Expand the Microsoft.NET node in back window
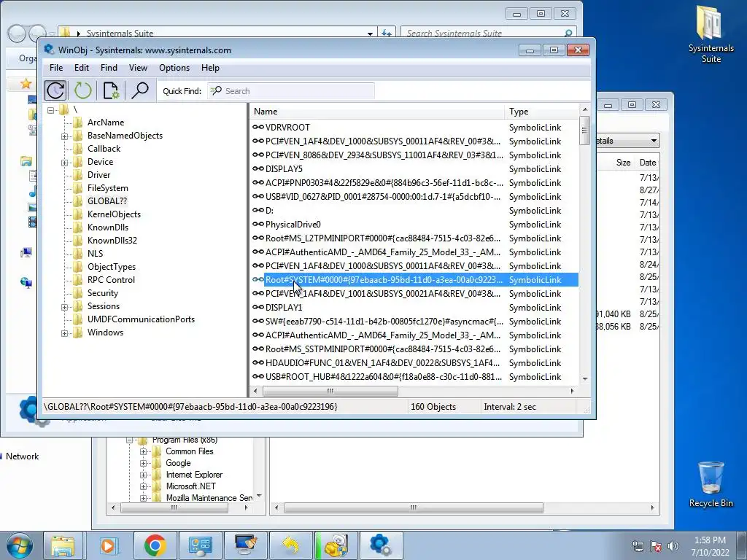The width and height of the screenshot is (747, 560). [143, 486]
